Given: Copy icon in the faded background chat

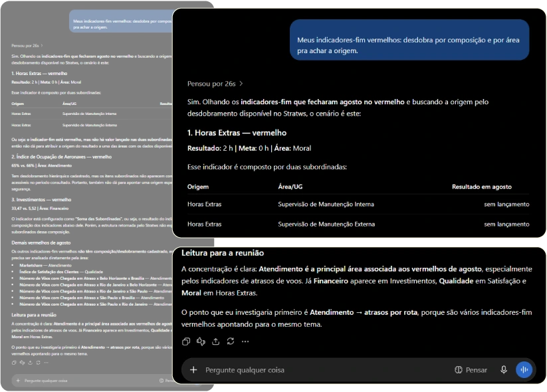Looking at the screenshot, I should pyautogui.click(x=14, y=363).
